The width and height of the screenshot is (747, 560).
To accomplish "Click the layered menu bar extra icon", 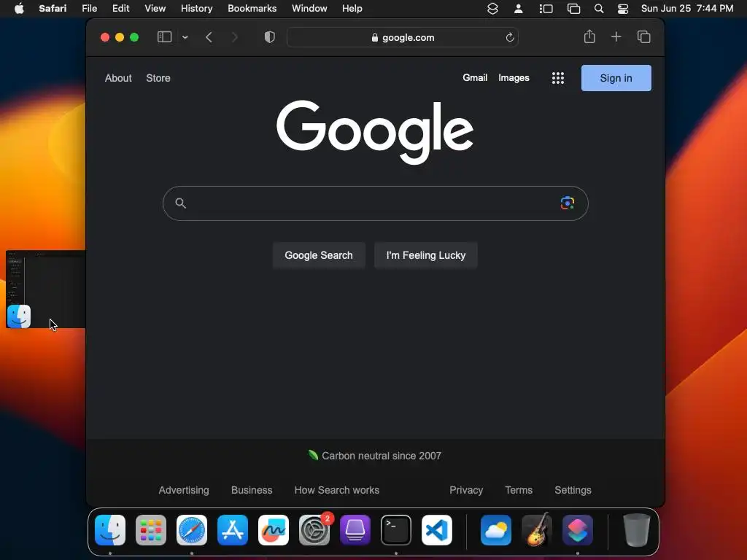I will [492, 9].
